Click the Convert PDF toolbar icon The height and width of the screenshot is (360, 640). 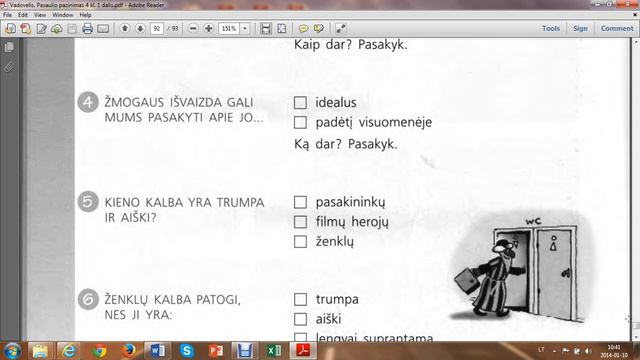point(26,29)
